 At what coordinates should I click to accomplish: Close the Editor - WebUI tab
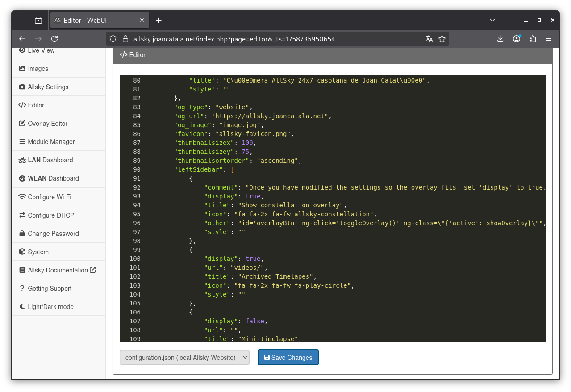click(142, 21)
